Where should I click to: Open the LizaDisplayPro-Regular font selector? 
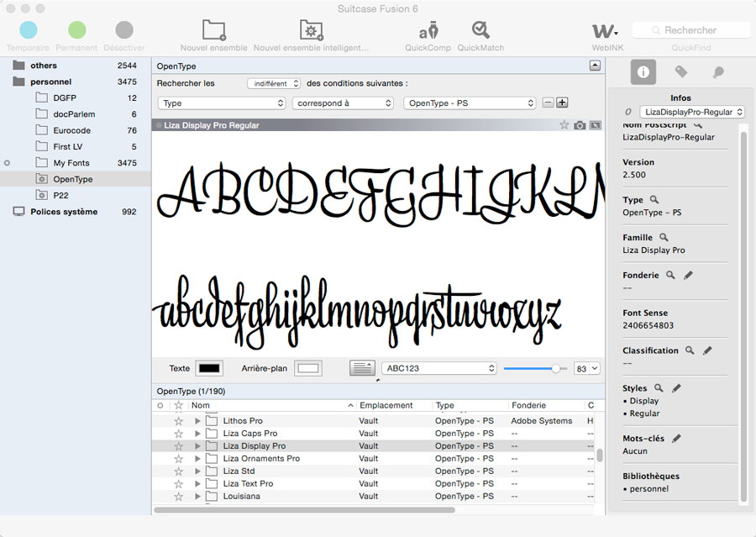[692, 112]
